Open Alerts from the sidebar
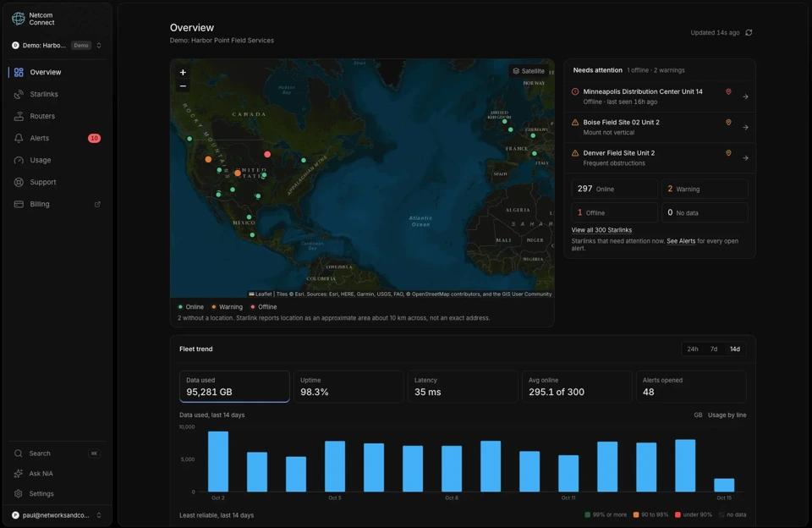812x528 pixels. tap(57, 139)
